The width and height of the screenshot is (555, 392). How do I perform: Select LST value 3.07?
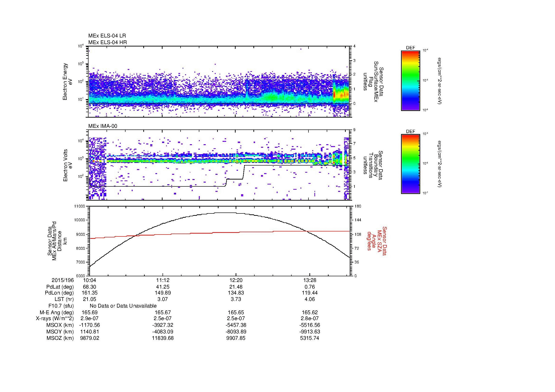coord(163,300)
